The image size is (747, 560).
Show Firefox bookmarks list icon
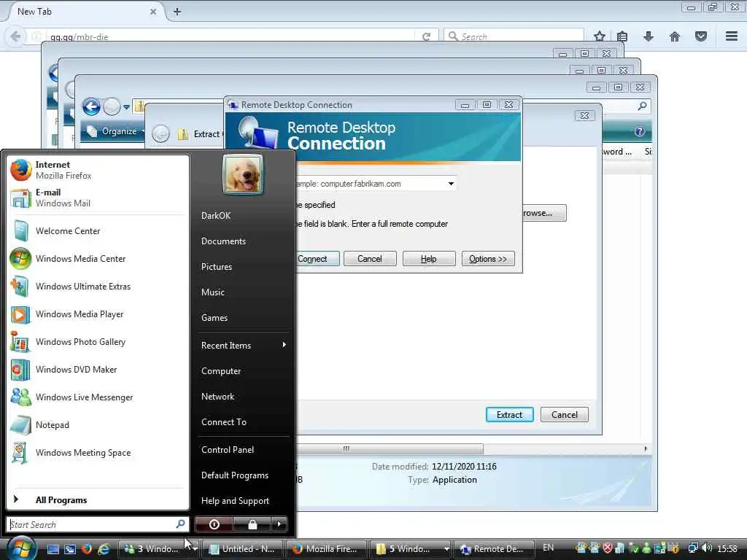[622, 36]
